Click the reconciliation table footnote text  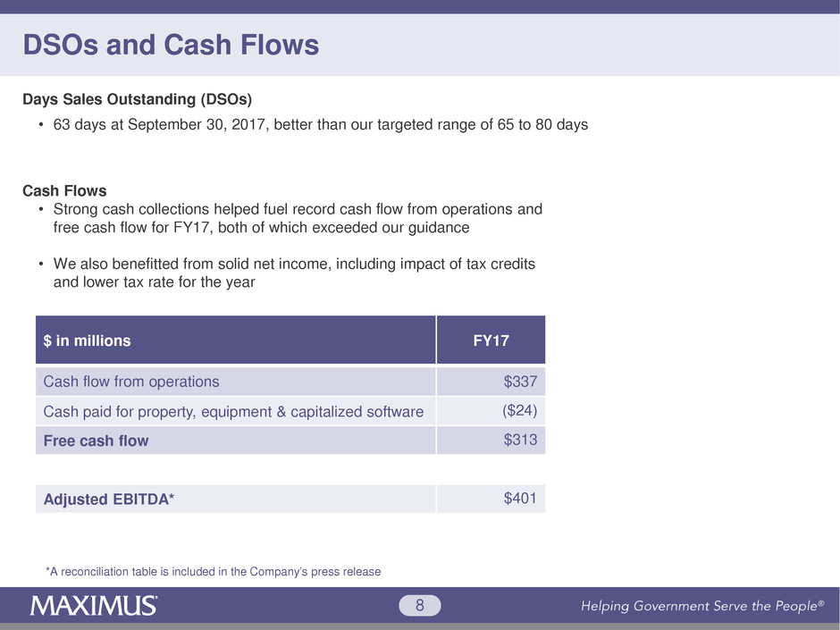(213, 571)
